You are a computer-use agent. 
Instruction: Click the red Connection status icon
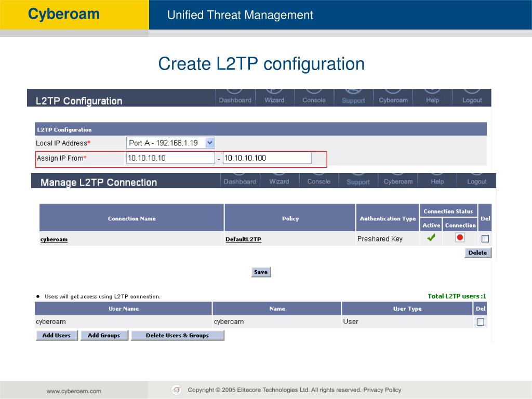coord(460,237)
